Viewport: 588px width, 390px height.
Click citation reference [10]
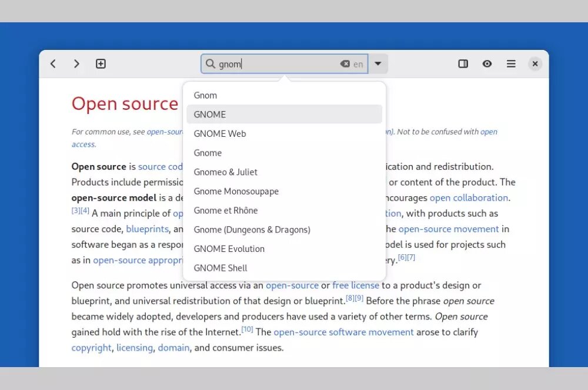pyautogui.click(x=247, y=330)
